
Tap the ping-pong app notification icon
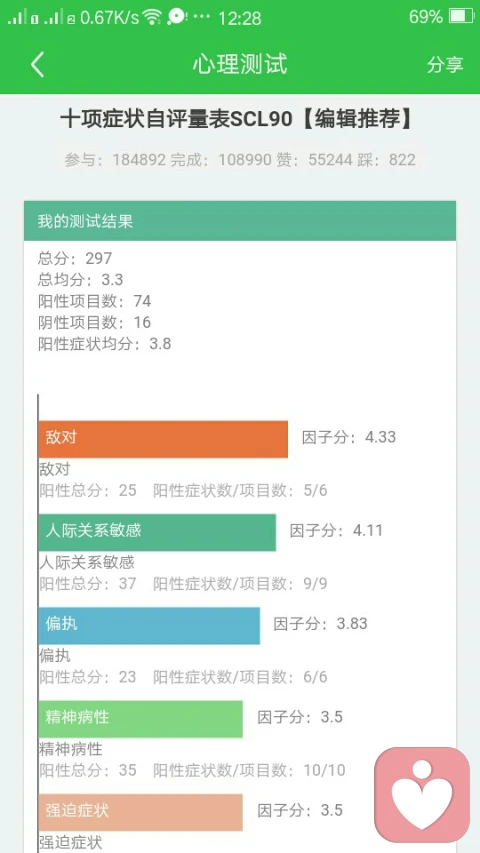pyautogui.click(x=177, y=17)
